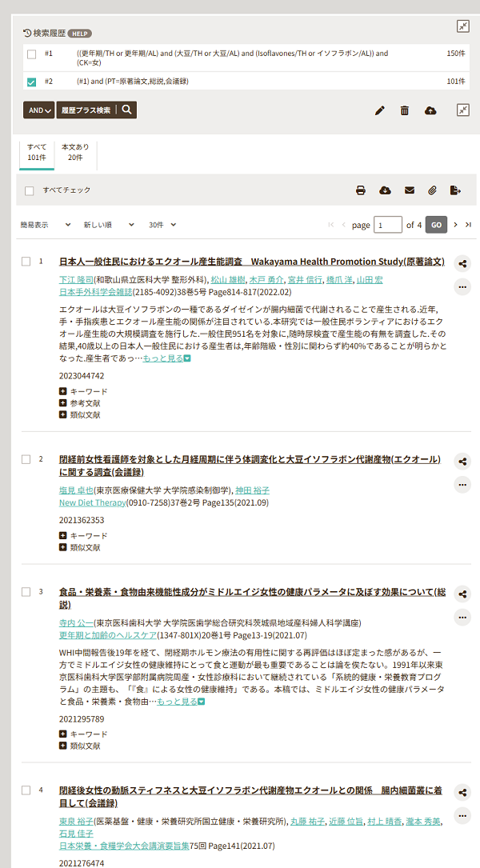Open author link 松山 雄樹
Screen dimensions: 480x868
228,279
